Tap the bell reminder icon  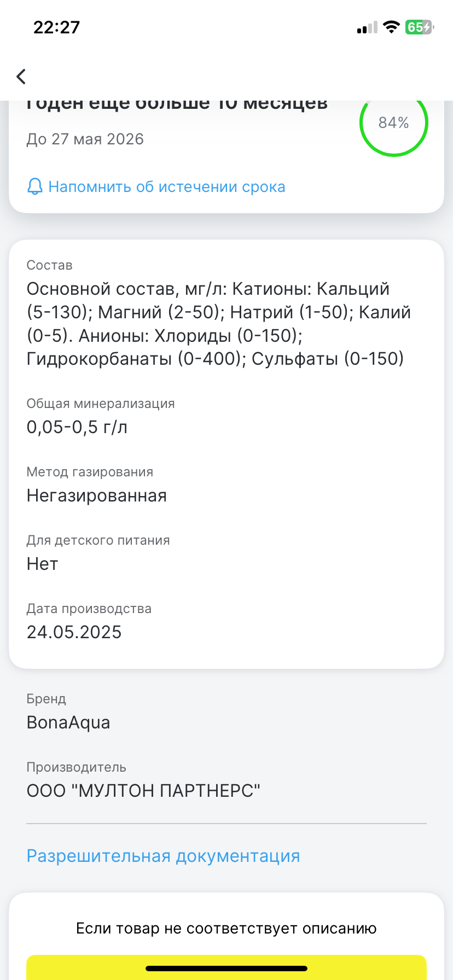(34, 187)
